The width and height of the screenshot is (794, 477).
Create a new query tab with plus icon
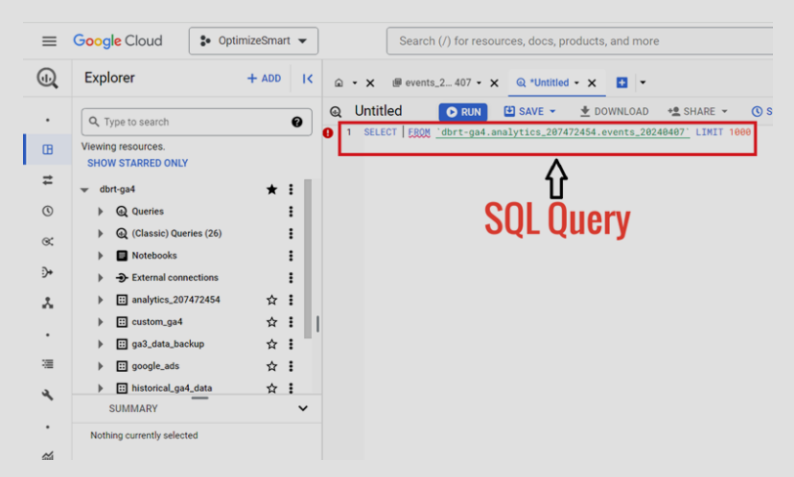point(622,83)
